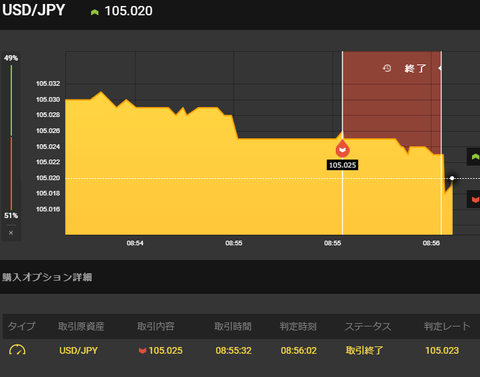Click the current rate 105.020 in header
480x377 pixels.
coord(129,11)
